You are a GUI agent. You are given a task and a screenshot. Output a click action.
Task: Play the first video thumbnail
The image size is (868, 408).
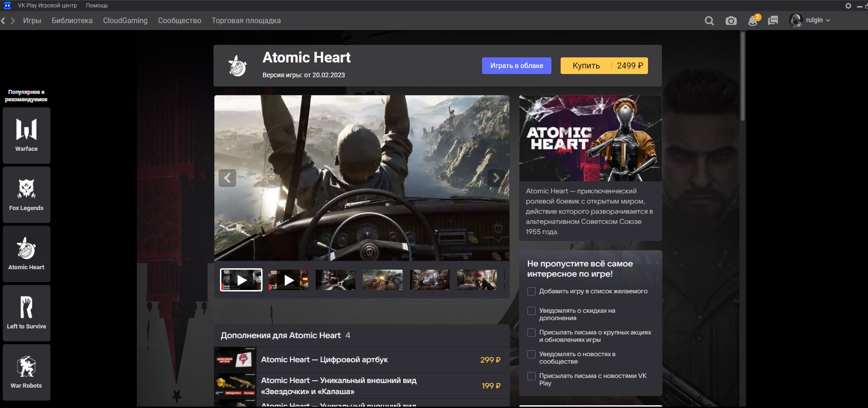tap(241, 280)
